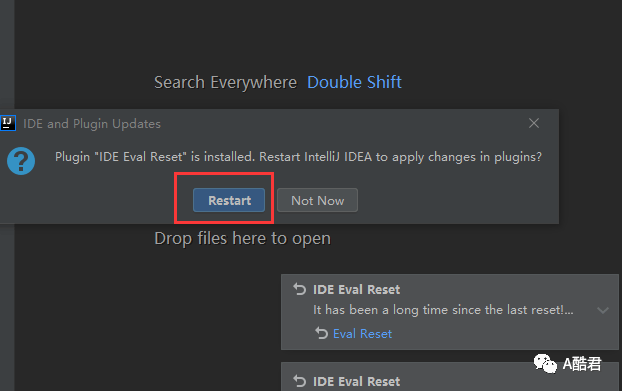Click the "It has been a long time since the last reset!..." message
Image resolution: width=622 pixels, height=391 pixels.
click(443, 310)
